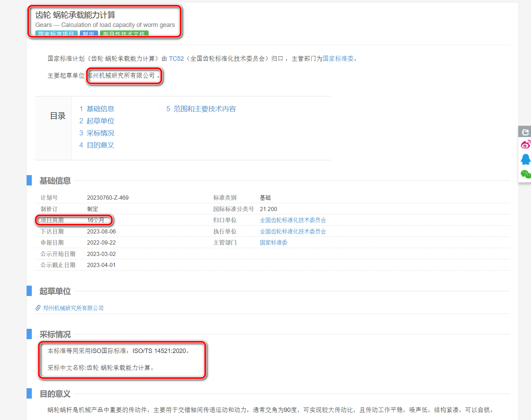Click 国家标准委 in the 主管部门 row
The image size is (531, 420).
(x=273, y=242)
